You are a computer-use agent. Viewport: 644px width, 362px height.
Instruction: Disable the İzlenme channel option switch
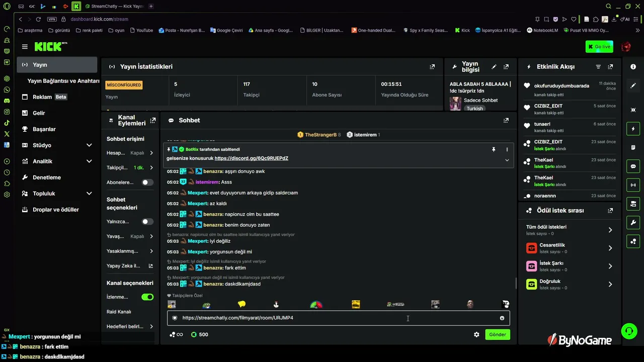[x=147, y=297]
